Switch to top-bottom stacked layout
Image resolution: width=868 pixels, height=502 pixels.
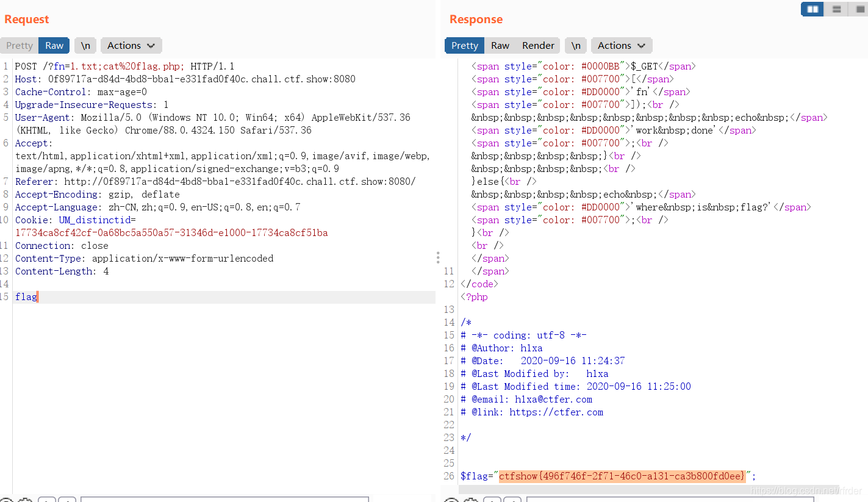(x=837, y=9)
